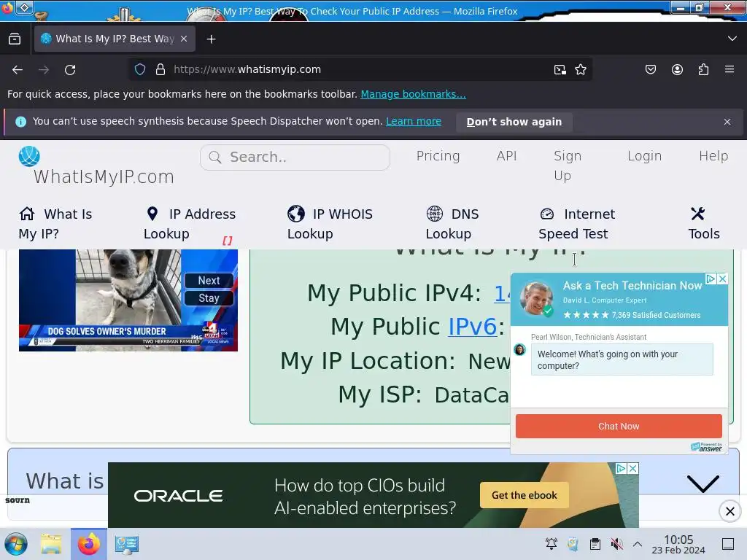Select IP WHOIS Lookup nav item
Image resolution: width=747 pixels, height=560 pixels.
(330, 224)
